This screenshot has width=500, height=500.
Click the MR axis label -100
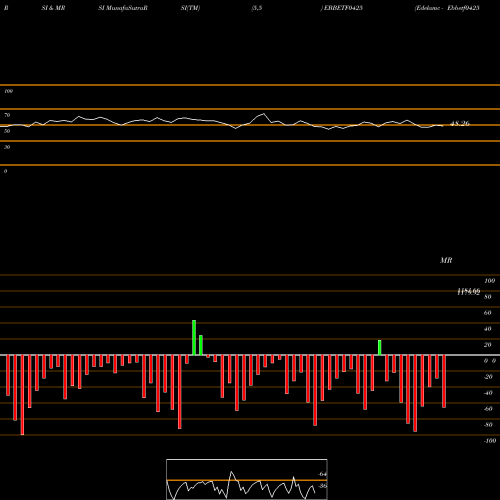coord(490,441)
